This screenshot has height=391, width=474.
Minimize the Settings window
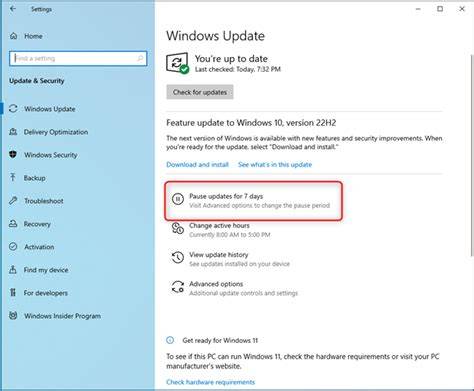click(418, 9)
